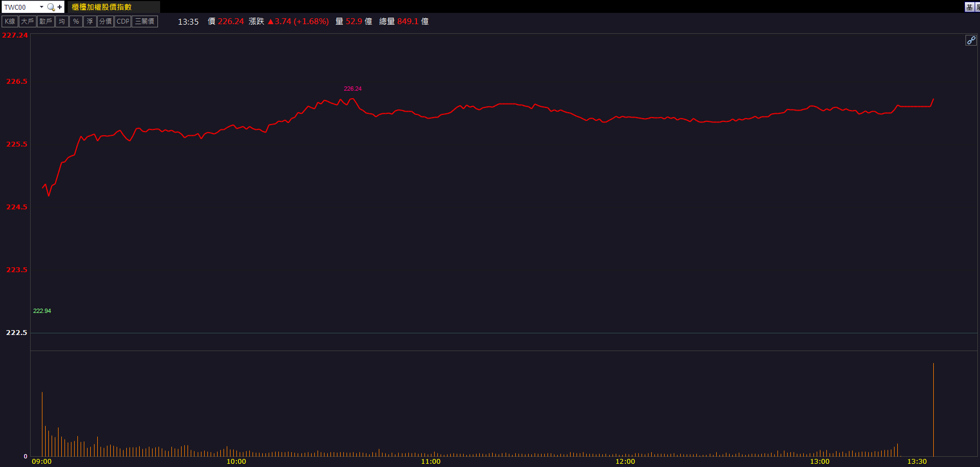
Task: Toggle the 分價 price distribution button
Action: tap(105, 21)
